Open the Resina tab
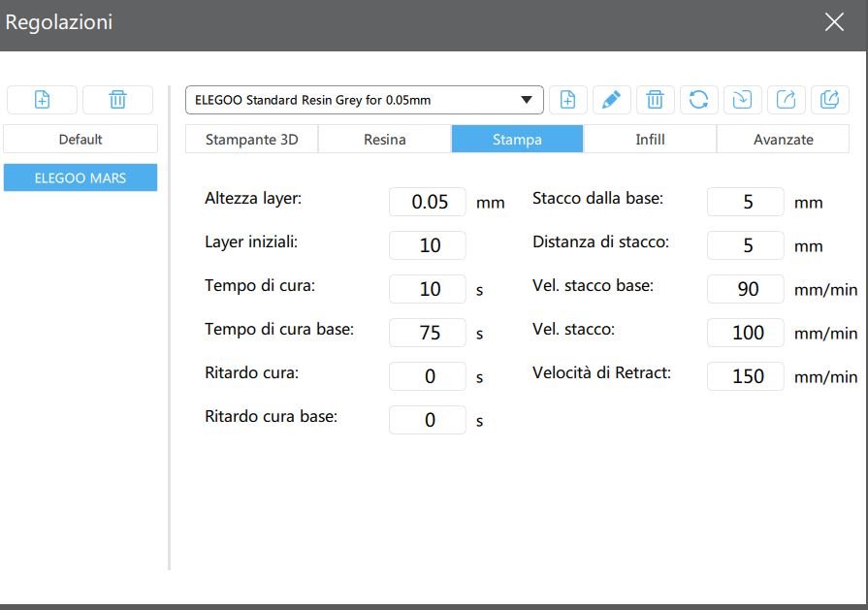 384,139
